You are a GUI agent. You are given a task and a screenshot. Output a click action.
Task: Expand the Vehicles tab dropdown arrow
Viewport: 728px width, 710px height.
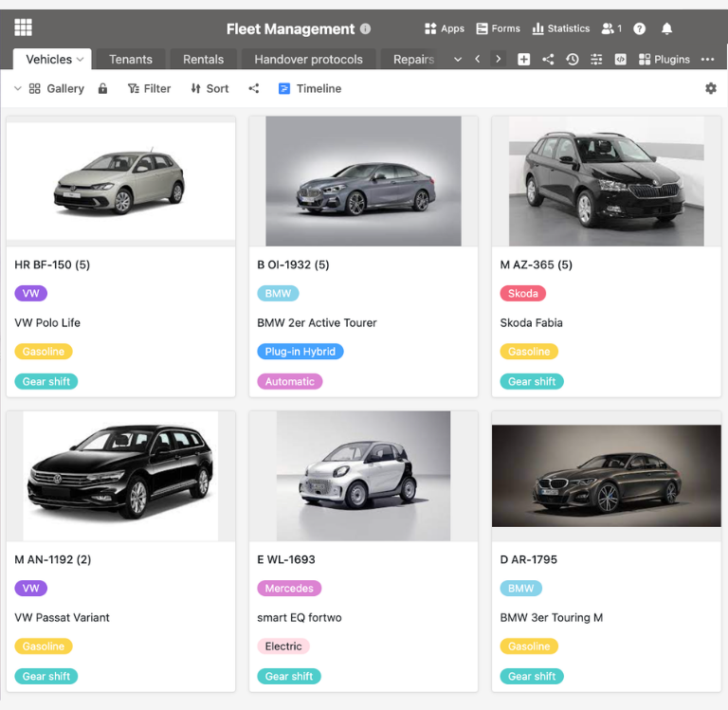tap(81, 59)
